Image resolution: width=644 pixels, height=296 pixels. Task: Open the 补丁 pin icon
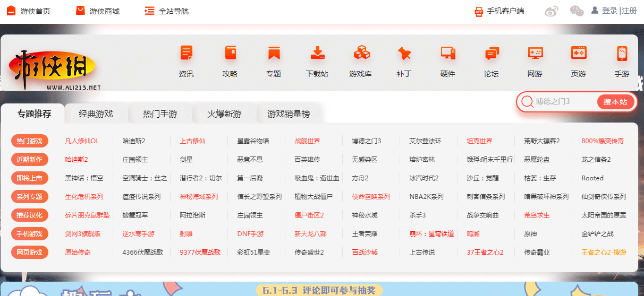pyautogui.click(x=404, y=53)
